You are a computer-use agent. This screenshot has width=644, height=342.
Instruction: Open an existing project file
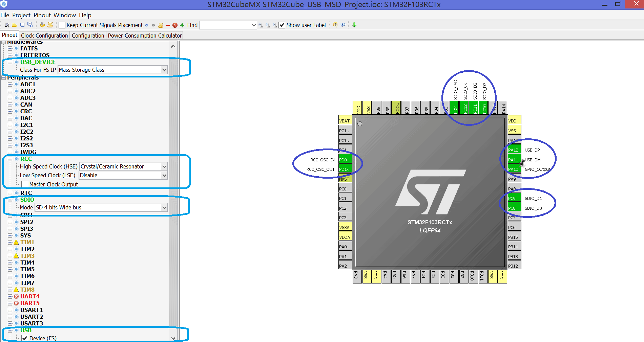tap(14, 25)
